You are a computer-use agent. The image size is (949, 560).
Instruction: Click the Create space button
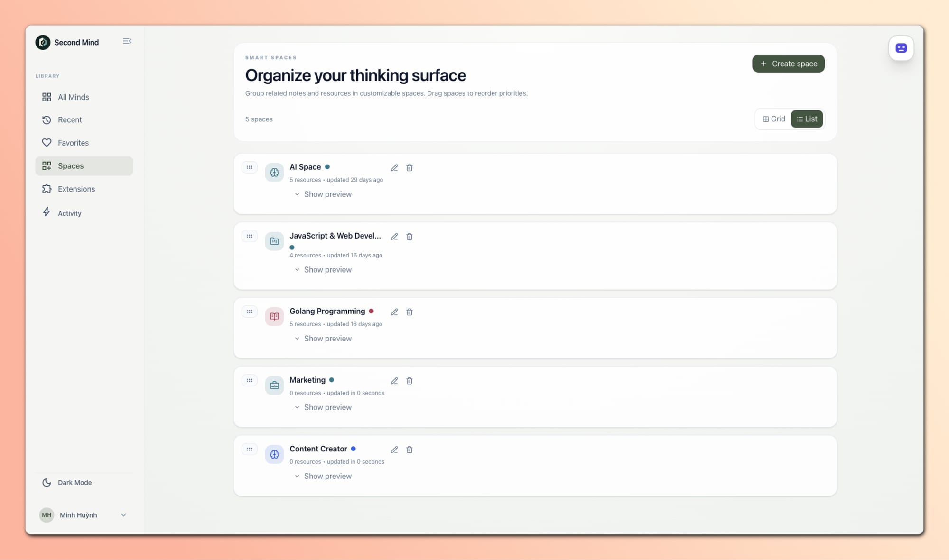point(788,64)
